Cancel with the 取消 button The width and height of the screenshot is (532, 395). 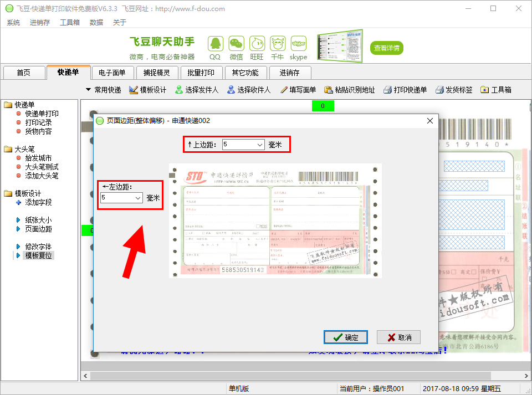point(398,337)
